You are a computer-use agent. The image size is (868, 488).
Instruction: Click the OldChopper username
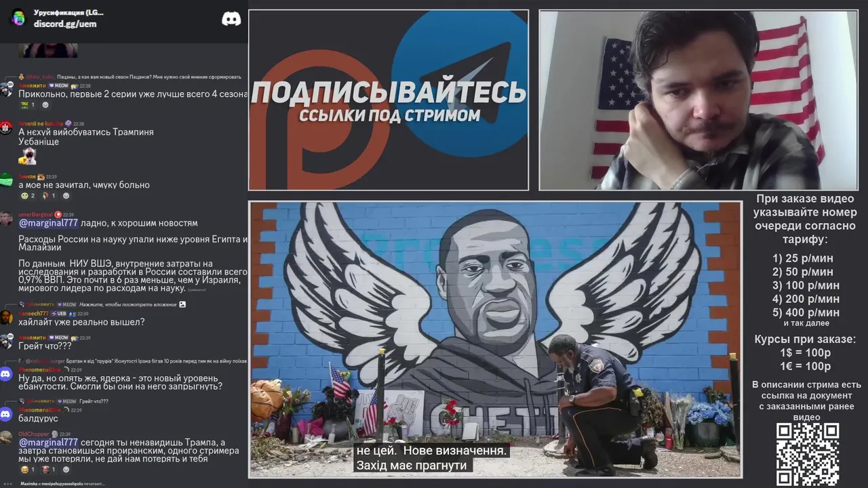33,434
